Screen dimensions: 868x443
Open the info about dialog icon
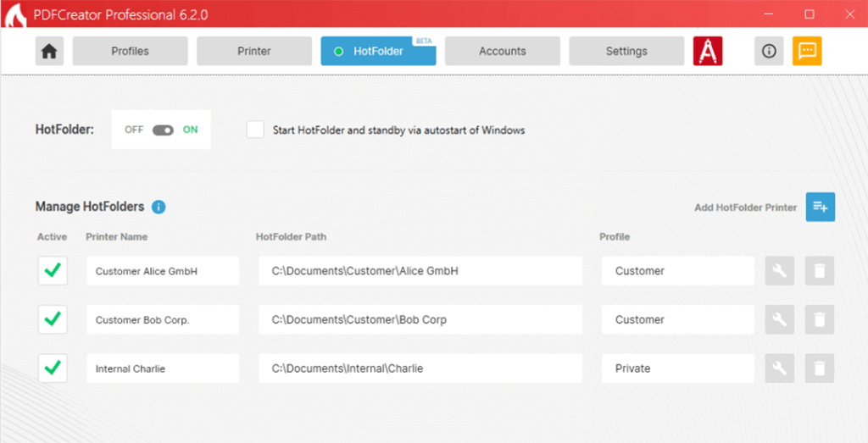(x=769, y=52)
